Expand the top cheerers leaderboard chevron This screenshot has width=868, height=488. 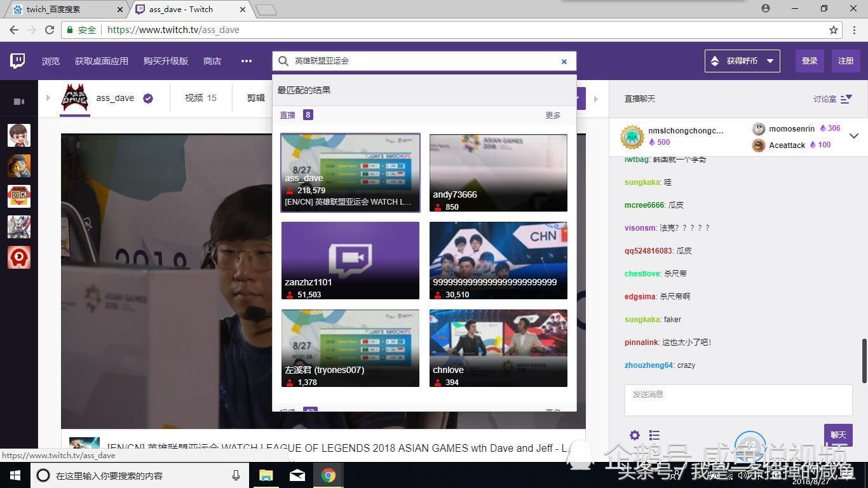854,136
